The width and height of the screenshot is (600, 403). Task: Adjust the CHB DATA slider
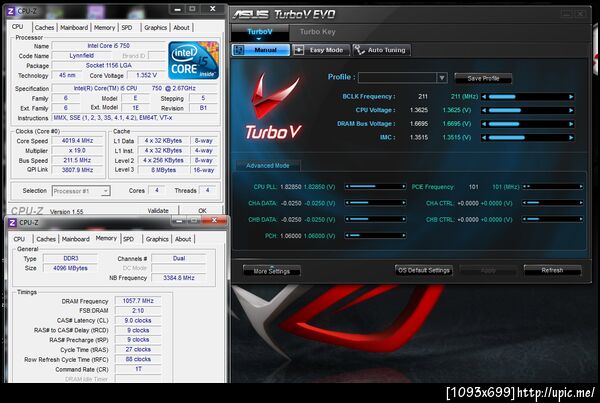pyautogui.click(x=375, y=219)
